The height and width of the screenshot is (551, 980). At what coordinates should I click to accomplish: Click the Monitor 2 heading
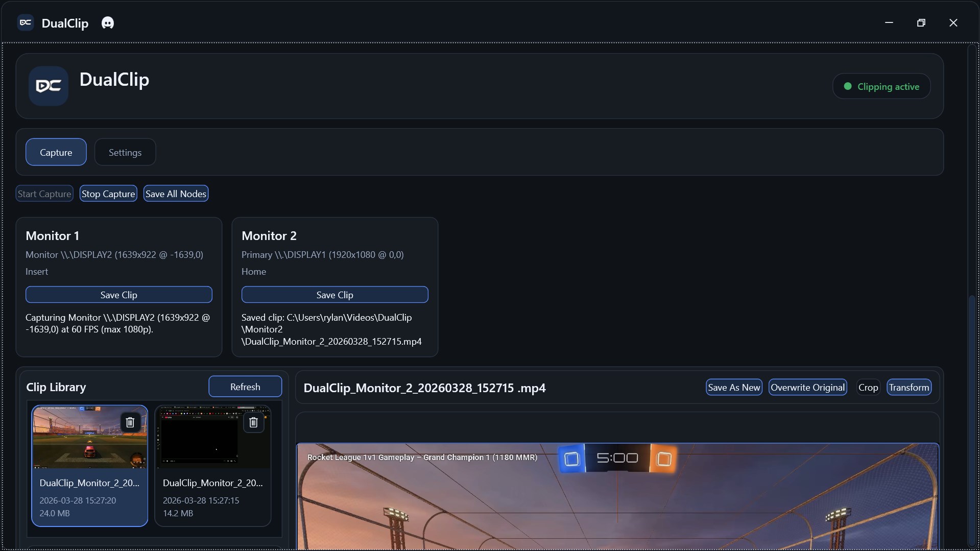click(x=269, y=235)
